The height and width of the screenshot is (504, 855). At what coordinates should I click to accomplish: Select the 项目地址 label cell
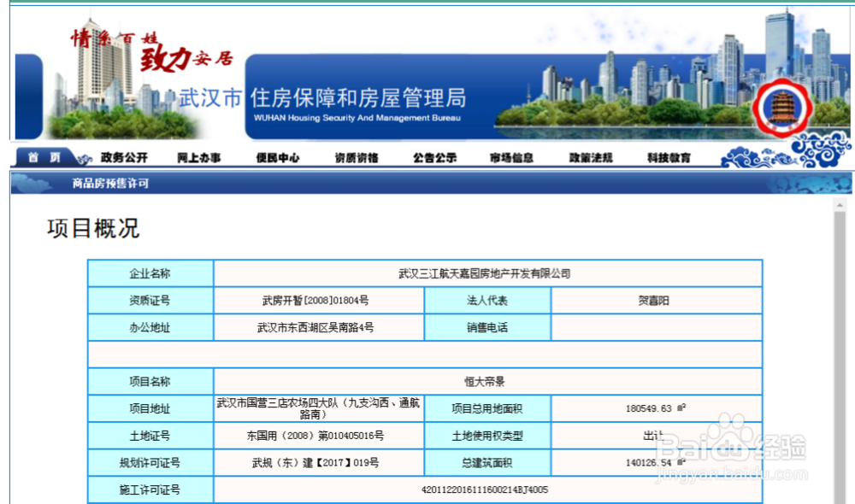click(150, 408)
